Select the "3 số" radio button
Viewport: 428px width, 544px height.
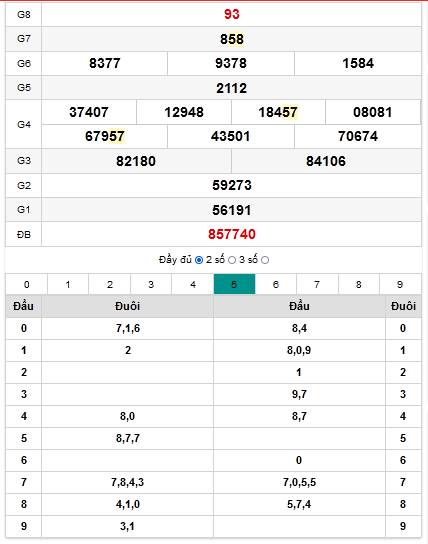(x=265, y=260)
